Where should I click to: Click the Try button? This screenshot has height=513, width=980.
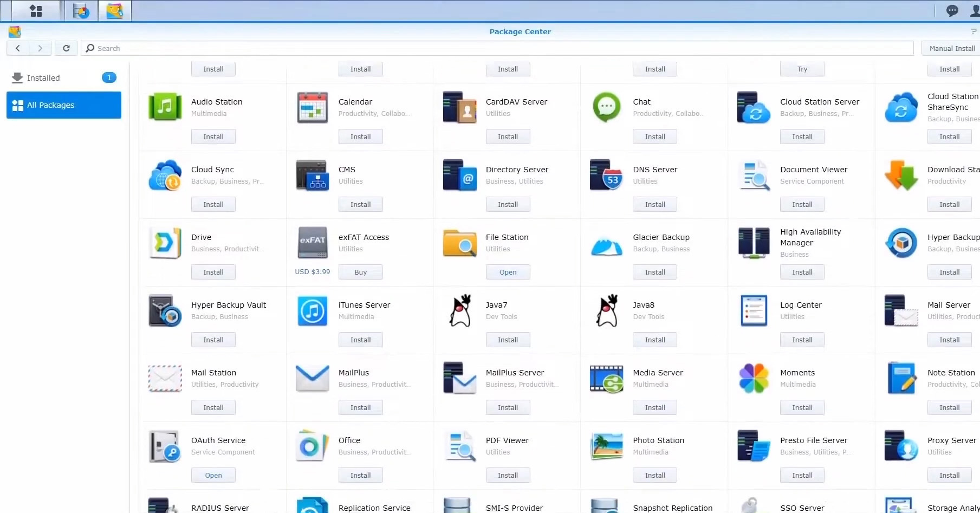click(802, 69)
